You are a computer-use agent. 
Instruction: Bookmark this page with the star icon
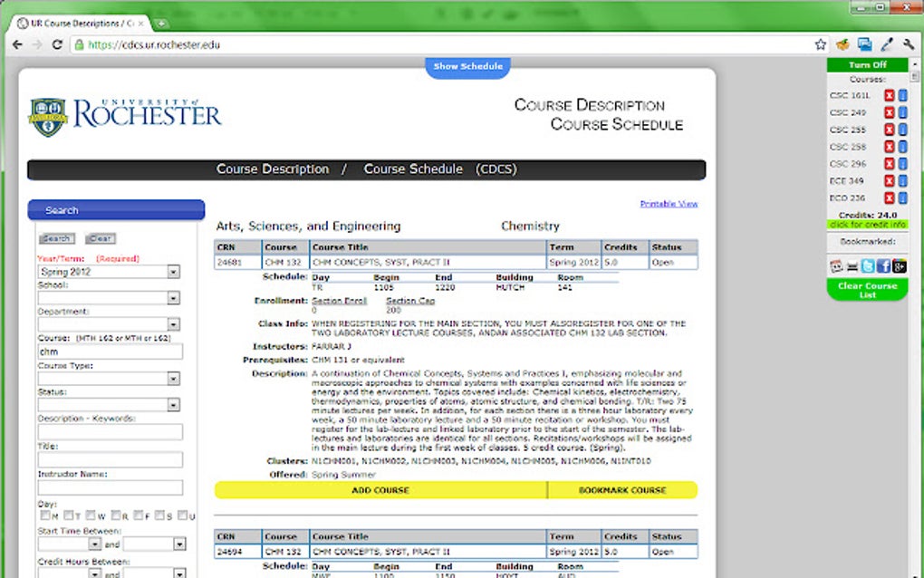(821, 44)
